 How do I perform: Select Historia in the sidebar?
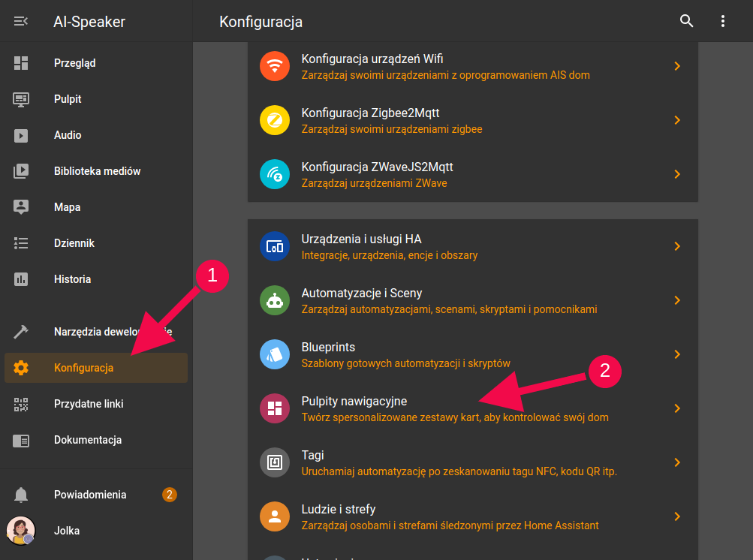(x=96, y=279)
